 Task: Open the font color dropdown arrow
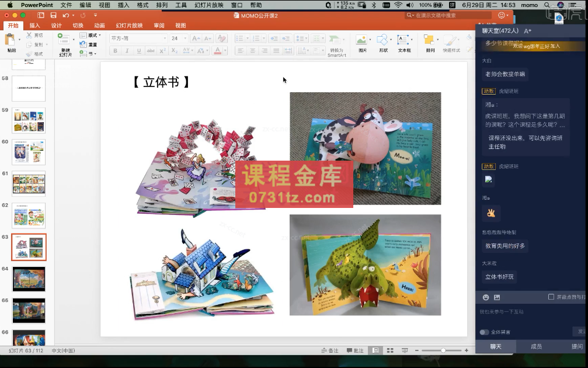225,51
